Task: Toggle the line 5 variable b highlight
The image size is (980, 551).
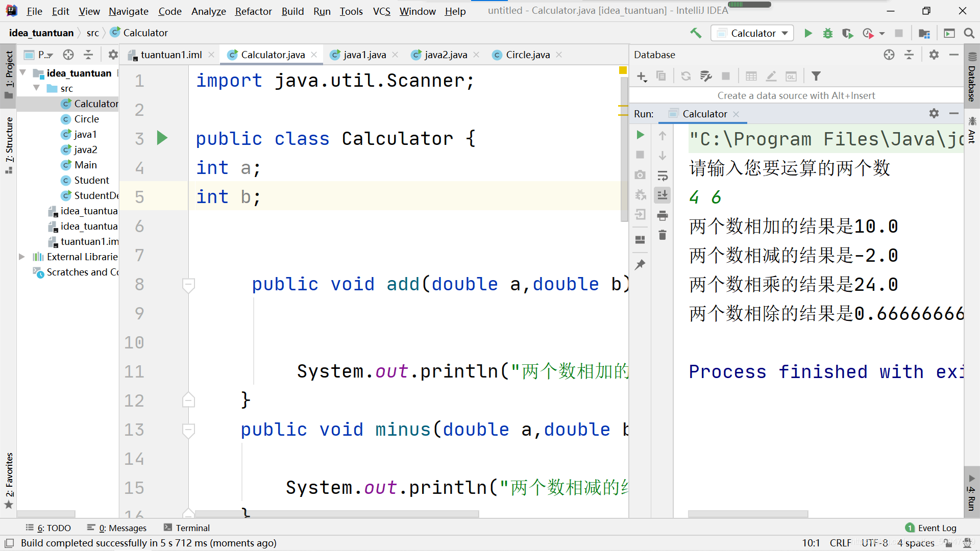Action: [x=244, y=196]
